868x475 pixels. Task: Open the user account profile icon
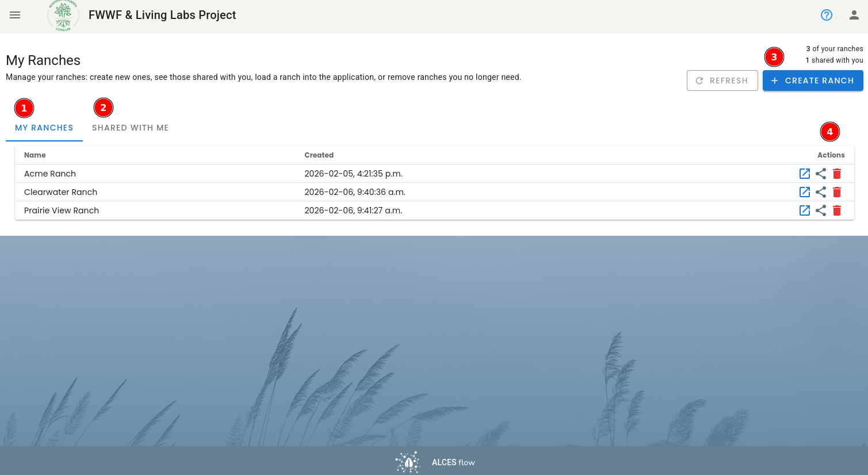point(854,15)
